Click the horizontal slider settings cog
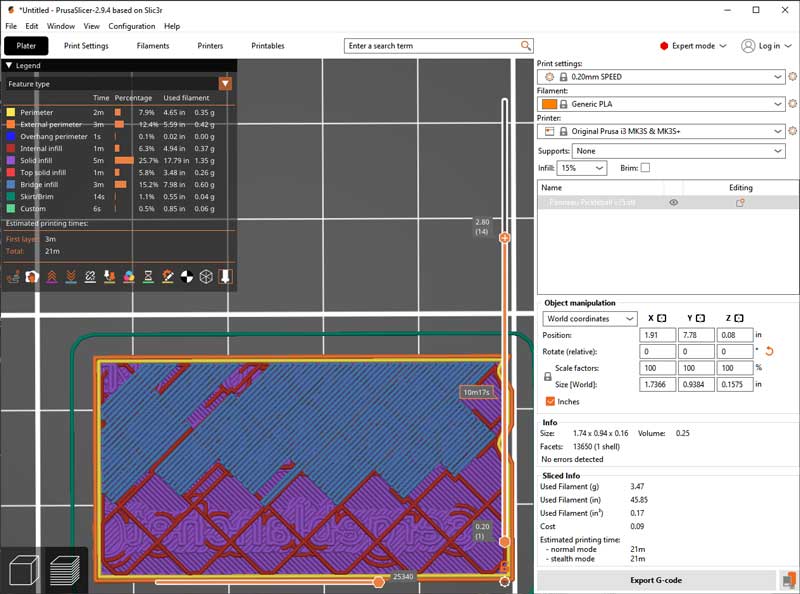Viewport: 800px width, 594px height. [505, 582]
